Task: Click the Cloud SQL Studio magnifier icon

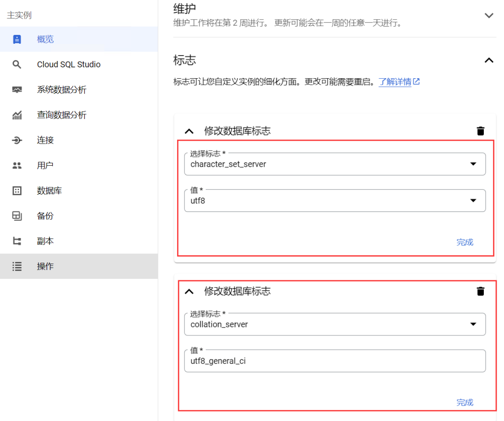Action: pos(17,64)
